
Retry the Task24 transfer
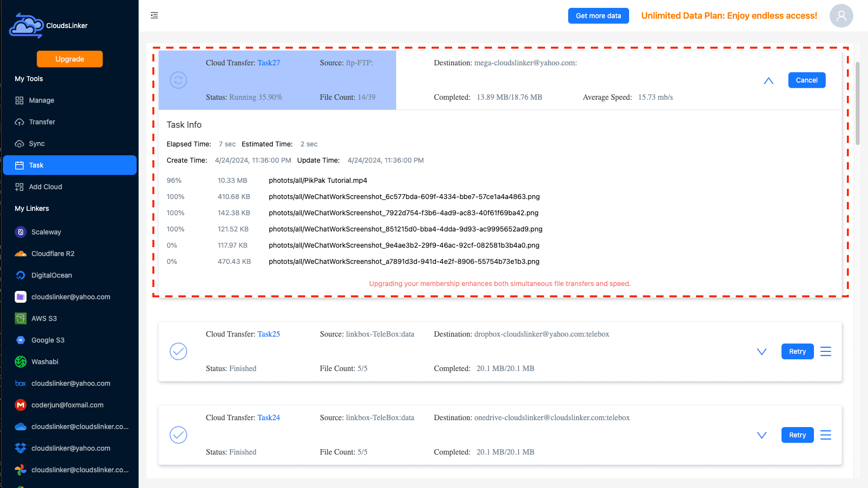tap(797, 435)
